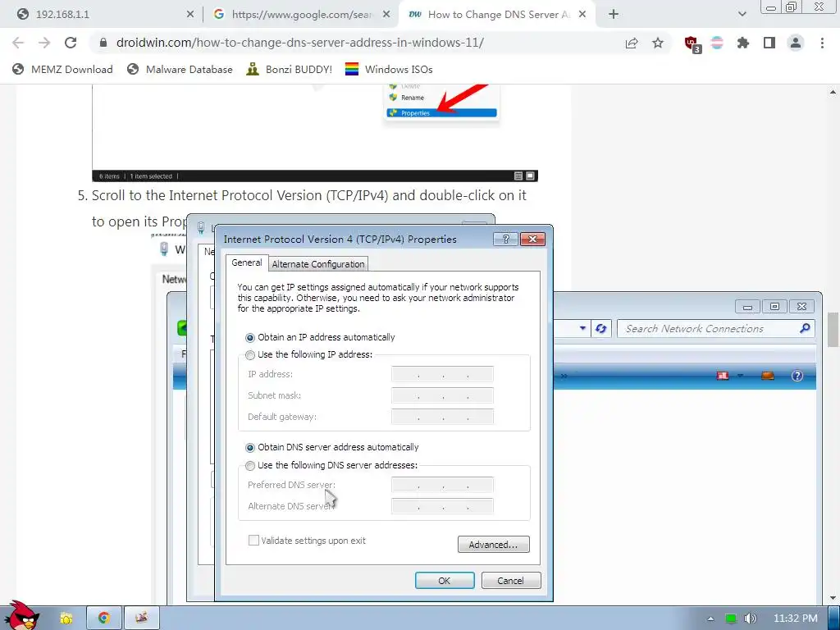Open Malware Database bookmark

[x=180, y=69]
